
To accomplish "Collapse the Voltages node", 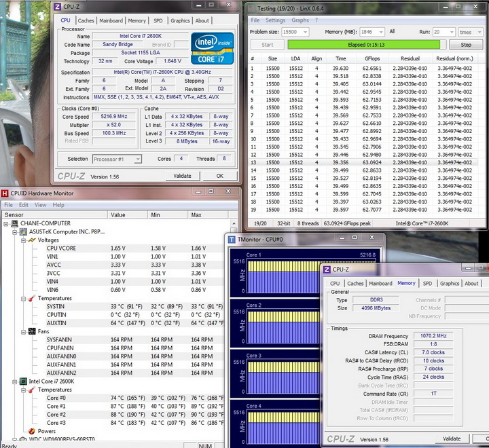I will [x=23, y=240].
